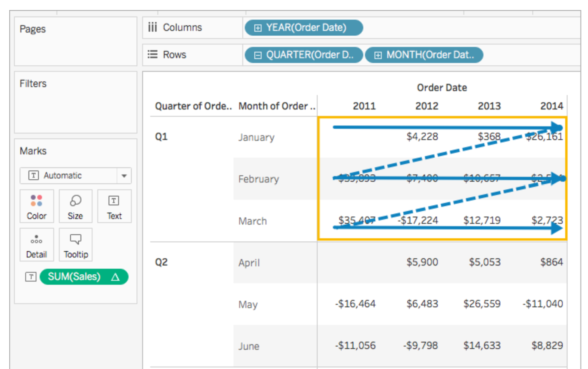Click the $26,559 cell
This screenshot has width=588, height=369.
point(482,304)
